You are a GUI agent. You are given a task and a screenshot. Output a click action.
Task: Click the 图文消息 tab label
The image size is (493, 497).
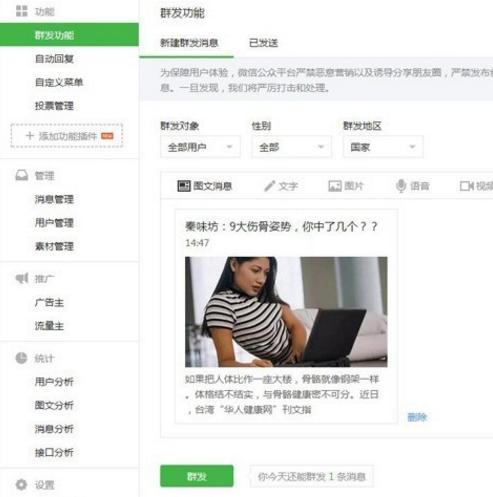point(213,186)
